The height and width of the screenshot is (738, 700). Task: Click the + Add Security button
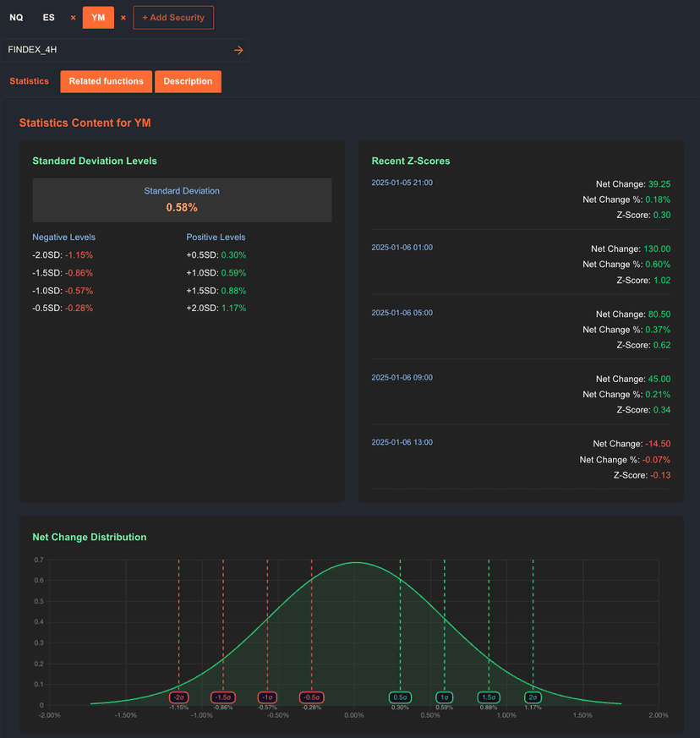point(173,17)
